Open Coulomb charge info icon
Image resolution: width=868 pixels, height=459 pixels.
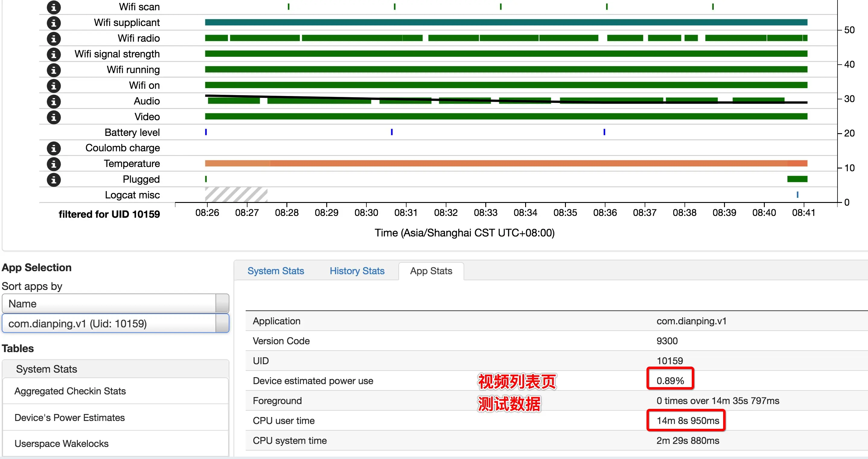54,148
